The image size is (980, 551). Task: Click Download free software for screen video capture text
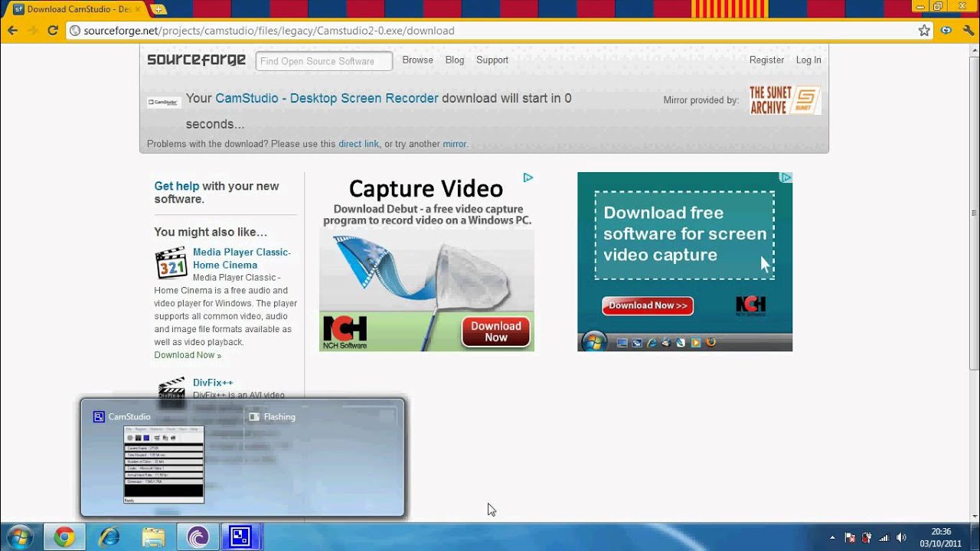[x=684, y=234]
